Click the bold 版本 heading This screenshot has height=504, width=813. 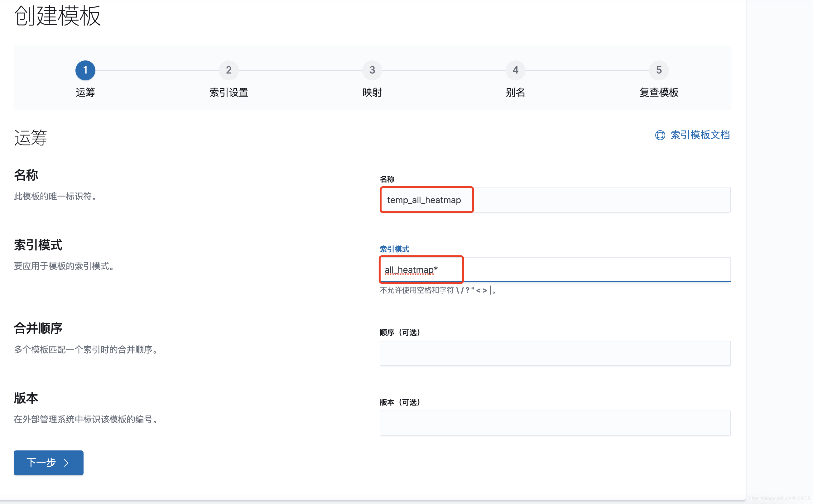tap(26, 398)
